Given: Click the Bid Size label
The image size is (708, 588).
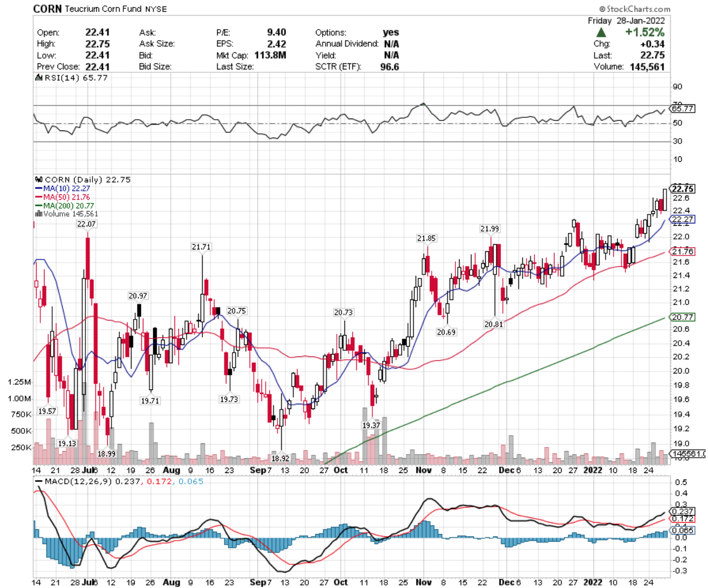Looking at the screenshot, I should [155, 67].
